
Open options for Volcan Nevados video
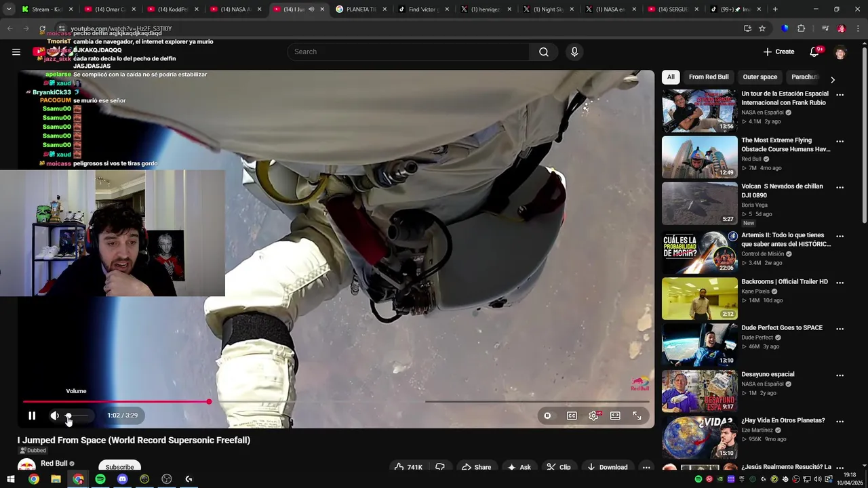coord(840,187)
